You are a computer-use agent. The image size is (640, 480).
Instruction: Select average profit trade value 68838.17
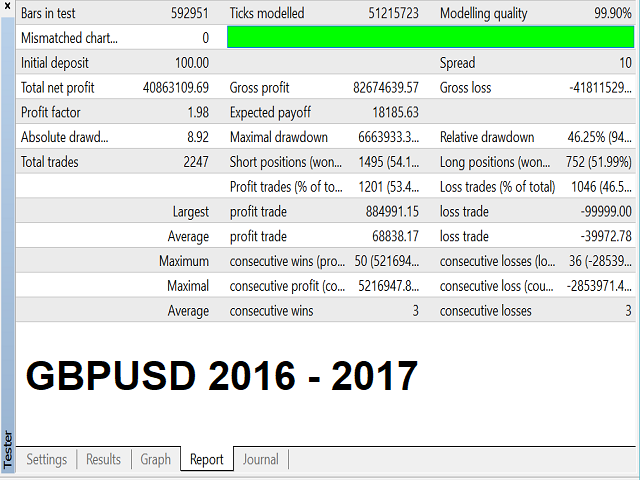(396, 236)
